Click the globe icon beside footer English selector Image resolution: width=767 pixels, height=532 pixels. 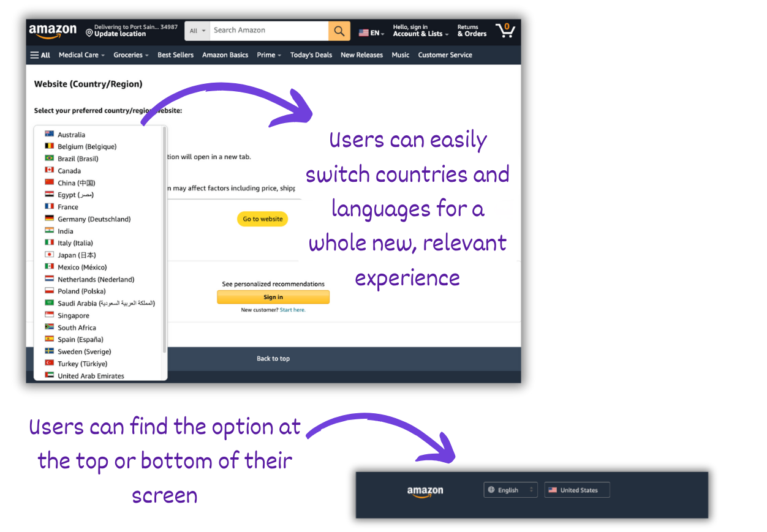click(x=492, y=490)
